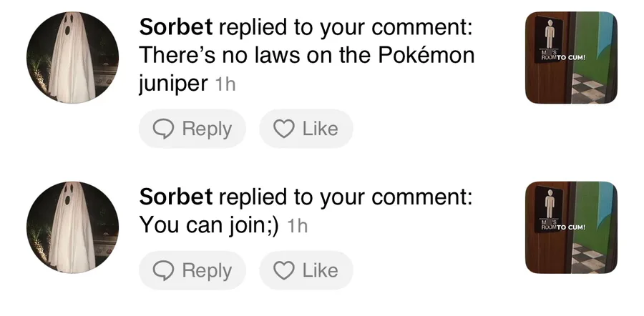The height and width of the screenshot is (316, 644).
Task: Click 'replied to your comment:' in the first notification
Action: click(x=346, y=28)
